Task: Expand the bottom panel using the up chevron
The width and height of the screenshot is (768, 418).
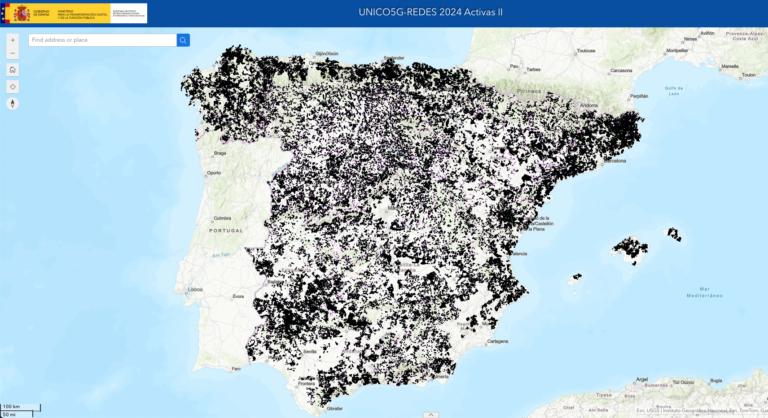Action: (431, 415)
